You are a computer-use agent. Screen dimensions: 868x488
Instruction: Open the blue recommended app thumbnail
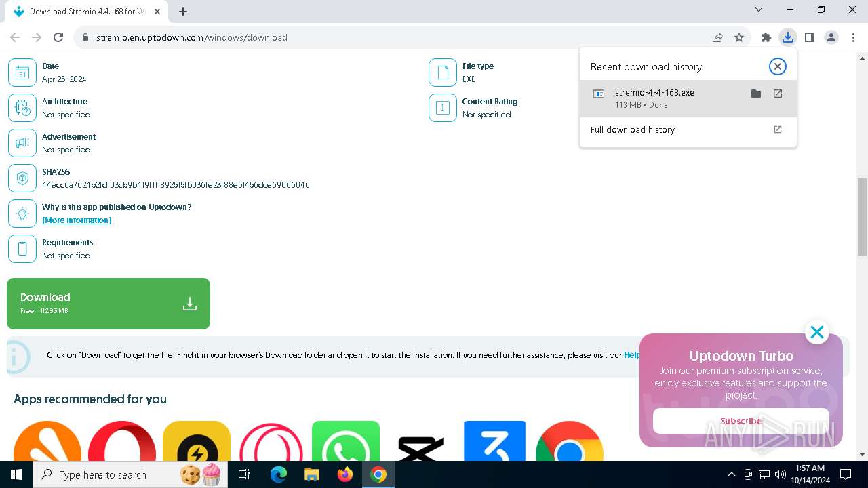pos(494,441)
